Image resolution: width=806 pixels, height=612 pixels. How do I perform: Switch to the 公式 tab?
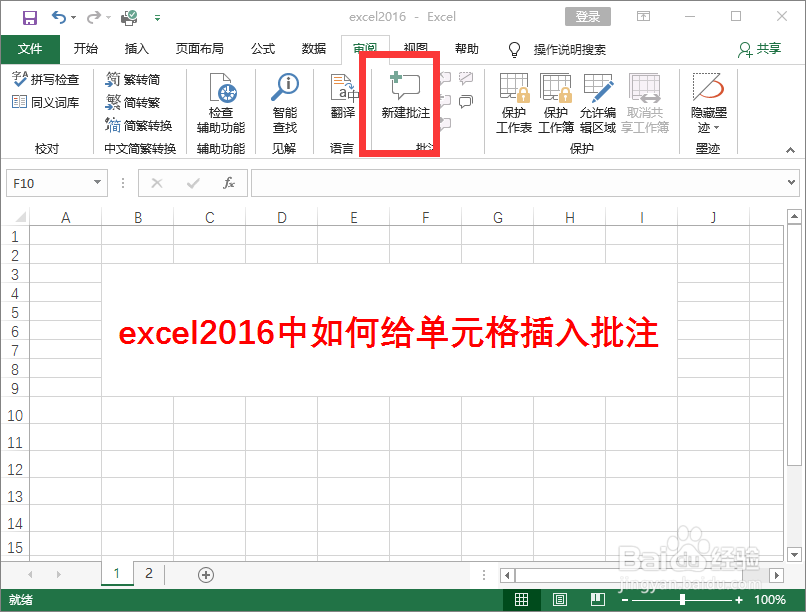click(x=263, y=49)
